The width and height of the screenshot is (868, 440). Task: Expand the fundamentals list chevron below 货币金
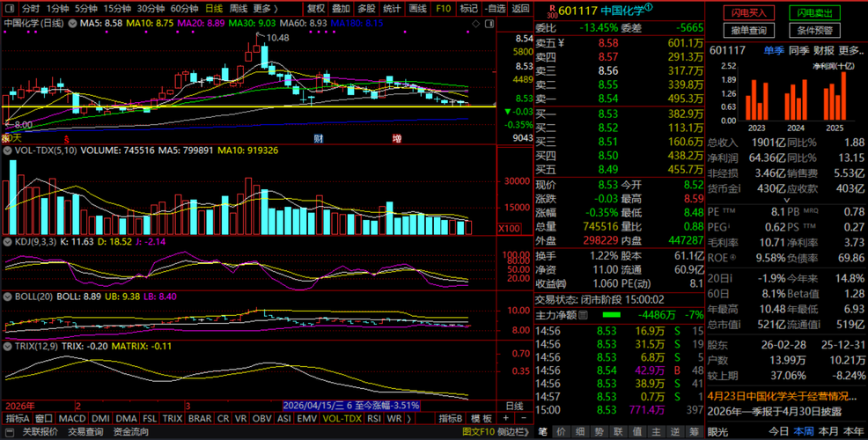click(787, 200)
